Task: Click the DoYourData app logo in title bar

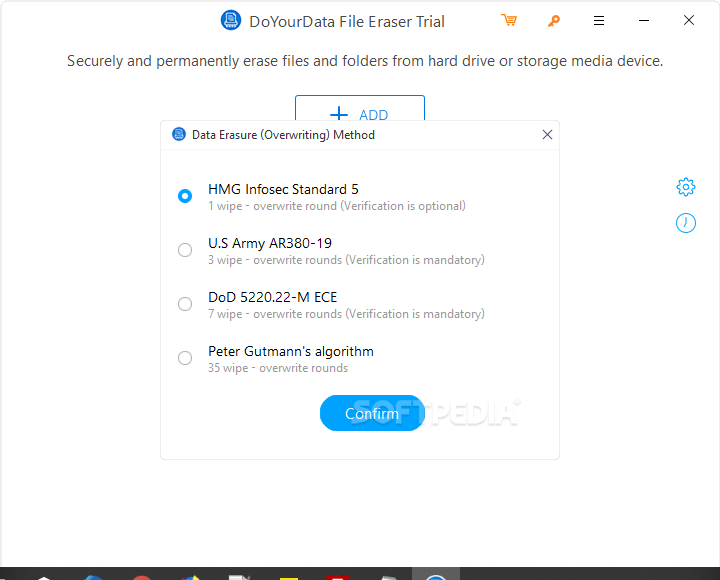Action: (x=231, y=21)
